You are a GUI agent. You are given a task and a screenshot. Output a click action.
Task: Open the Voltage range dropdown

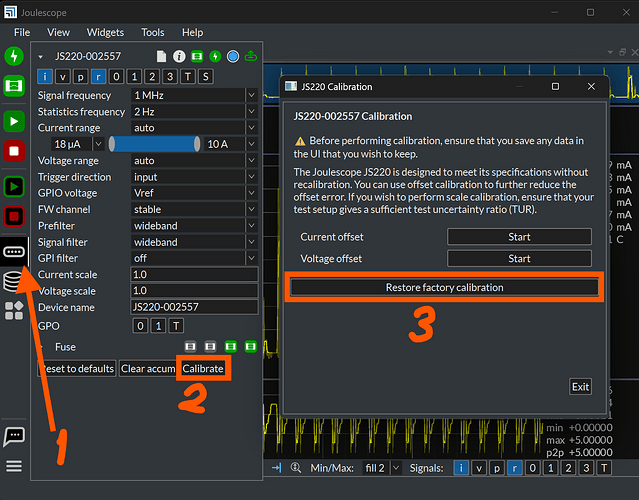tap(194, 161)
